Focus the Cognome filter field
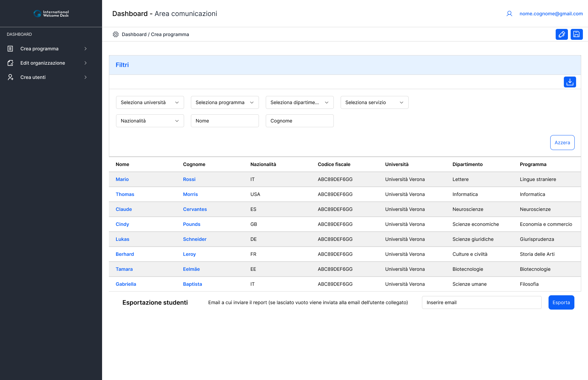This screenshot has width=588, height=380. (x=300, y=121)
